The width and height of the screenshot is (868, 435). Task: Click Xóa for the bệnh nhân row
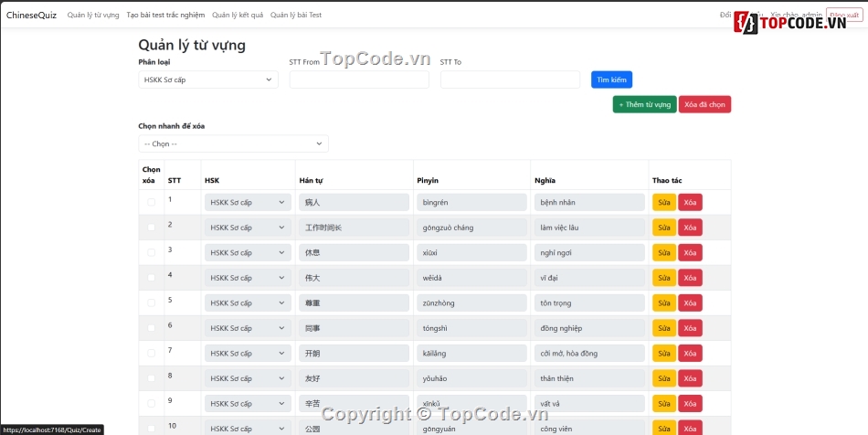point(691,203)
